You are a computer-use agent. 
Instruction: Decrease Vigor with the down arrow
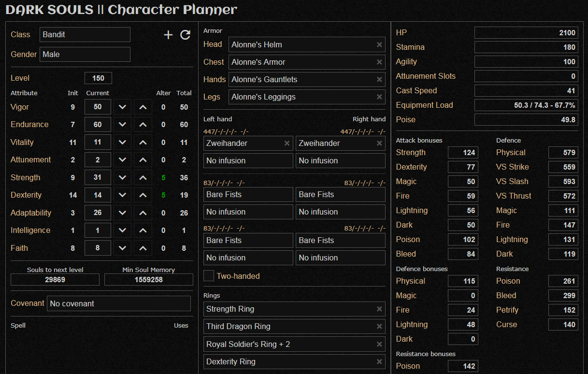coord(123,107)
